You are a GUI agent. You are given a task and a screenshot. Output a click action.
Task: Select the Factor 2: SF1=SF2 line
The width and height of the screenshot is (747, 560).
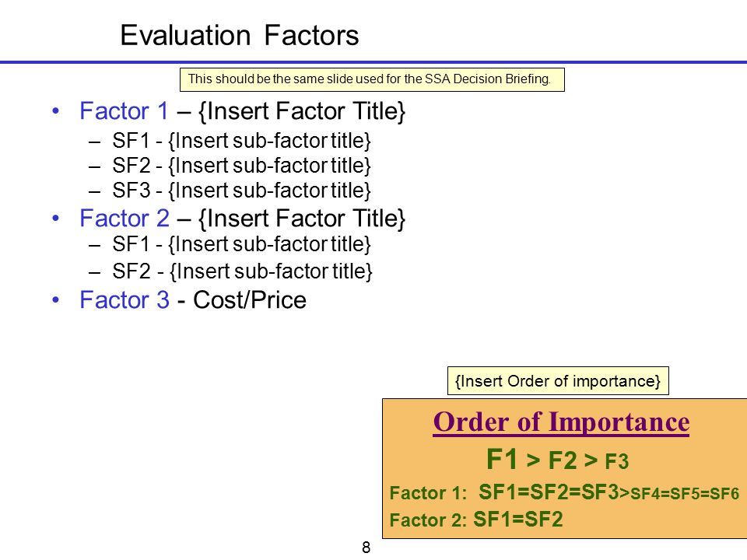click(476, 519)
